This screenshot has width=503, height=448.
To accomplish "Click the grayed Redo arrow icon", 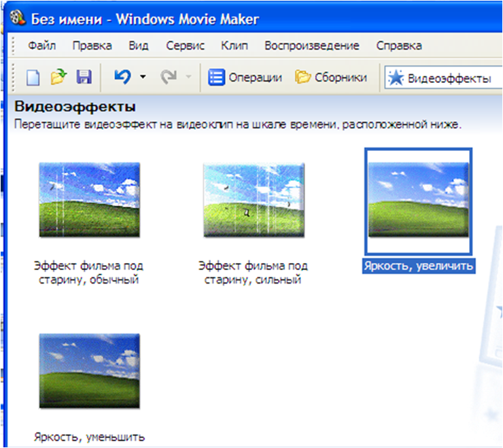I will 169,77.
